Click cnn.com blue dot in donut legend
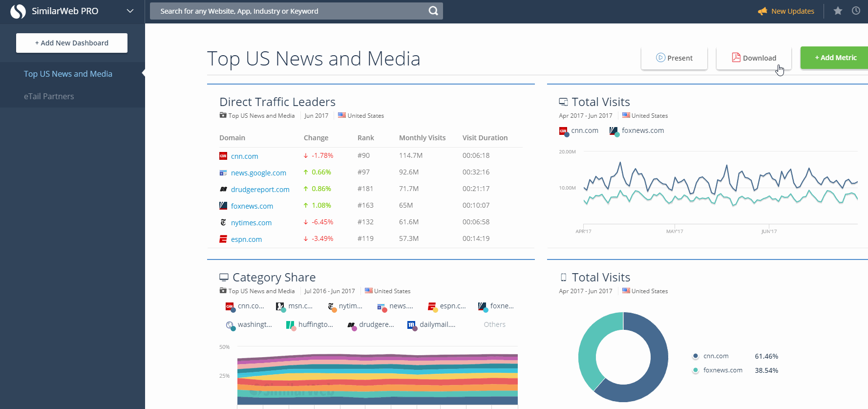The width and height of the screenshot is (868, 409). (x=695, y=356)
